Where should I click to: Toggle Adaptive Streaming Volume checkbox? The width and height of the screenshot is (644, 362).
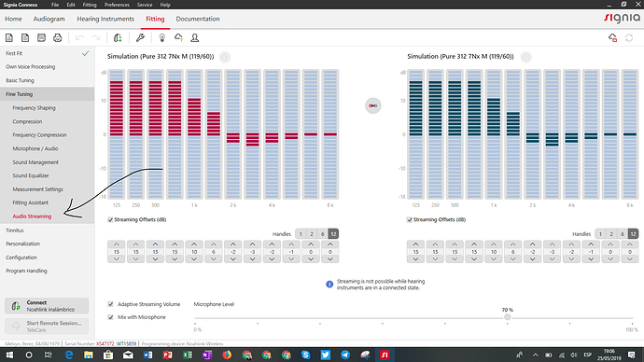click(x=110, y=304)
